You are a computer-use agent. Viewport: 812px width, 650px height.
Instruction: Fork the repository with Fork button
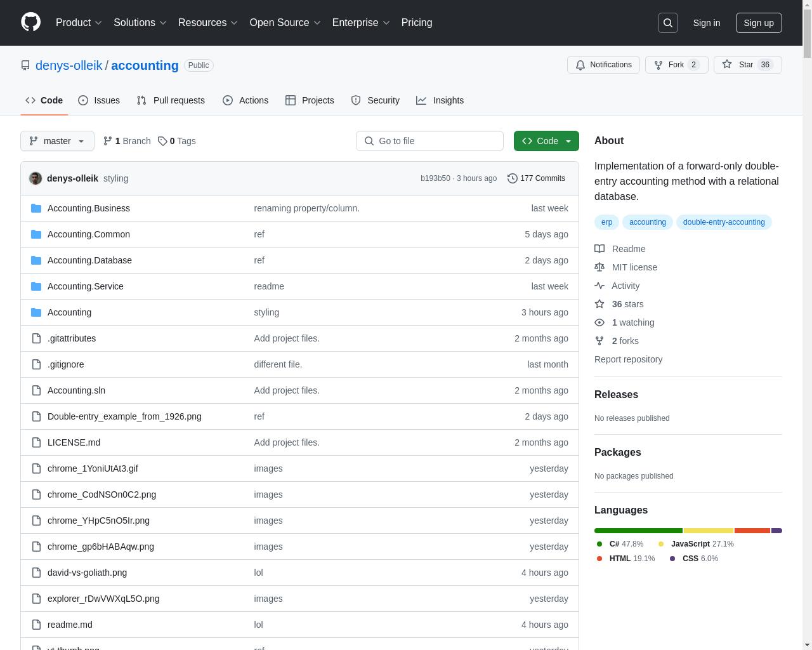(676, 65)
